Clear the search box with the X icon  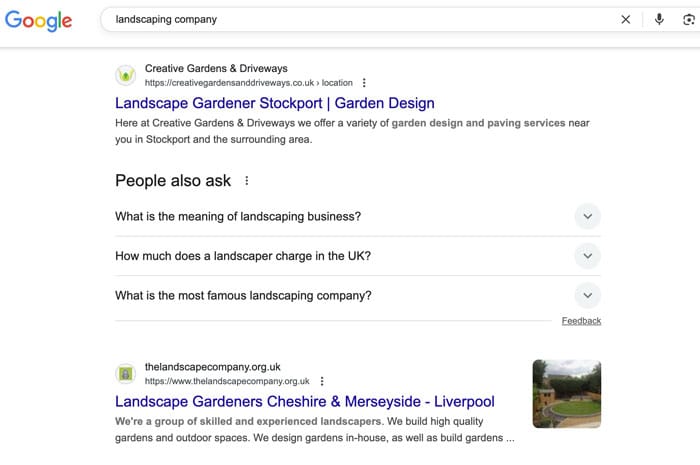[625, 20]
